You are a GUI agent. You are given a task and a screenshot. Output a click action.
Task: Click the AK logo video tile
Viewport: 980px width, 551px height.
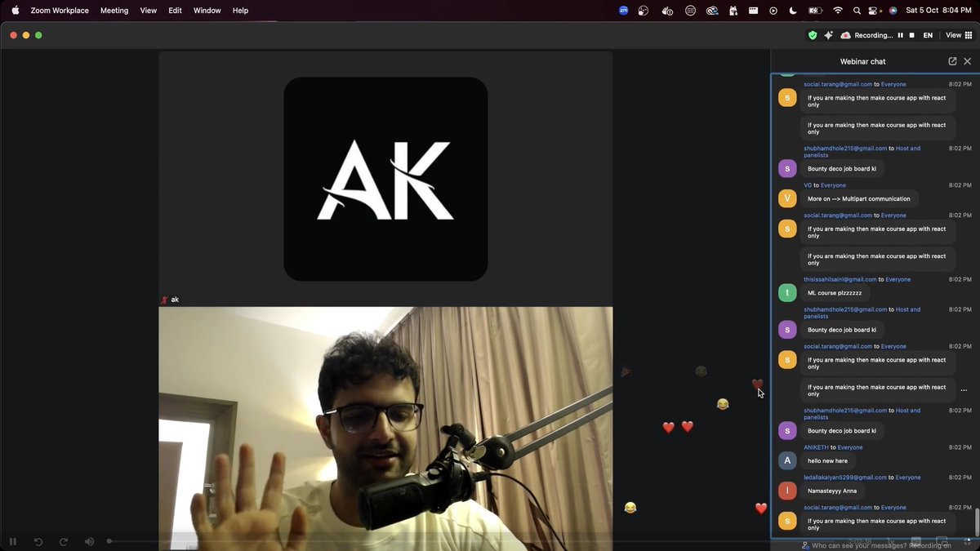(x=385, y=179)
